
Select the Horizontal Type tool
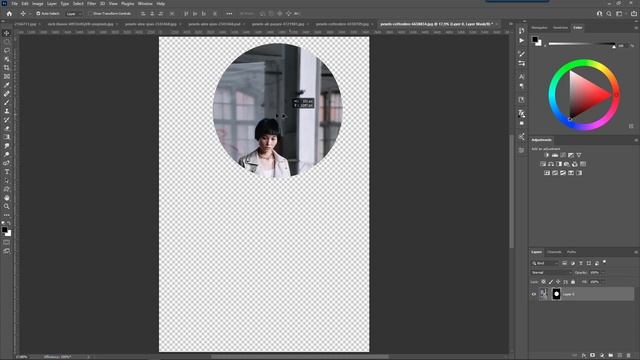click(7, 172)
